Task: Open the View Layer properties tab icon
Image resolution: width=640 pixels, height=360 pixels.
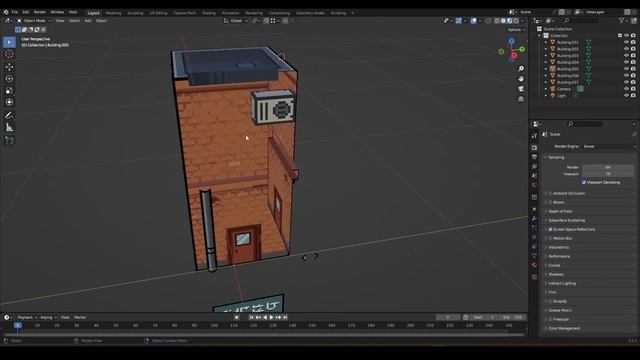Action: 534,167
